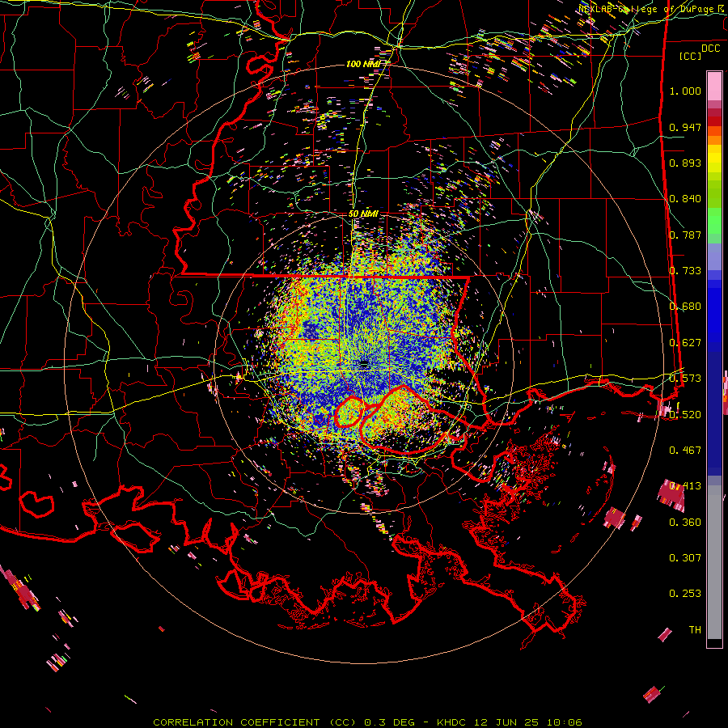The height and width of the screenshot is (728, 728).
Task: Click the 0.573 scale value
Action: coord(685,379)
